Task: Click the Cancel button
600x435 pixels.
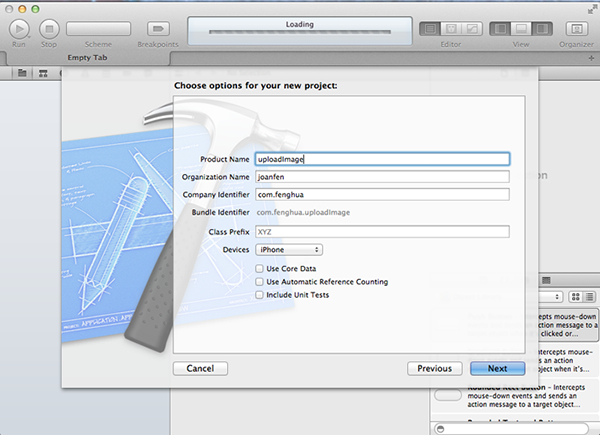Action: coord(200,368)
